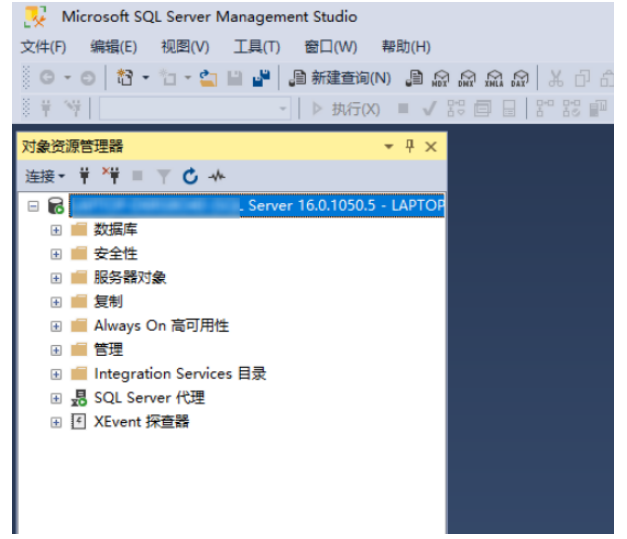The image size is (627, 539).
Task: Select the XEvent 探查器 item
Action: click(142, 421)
